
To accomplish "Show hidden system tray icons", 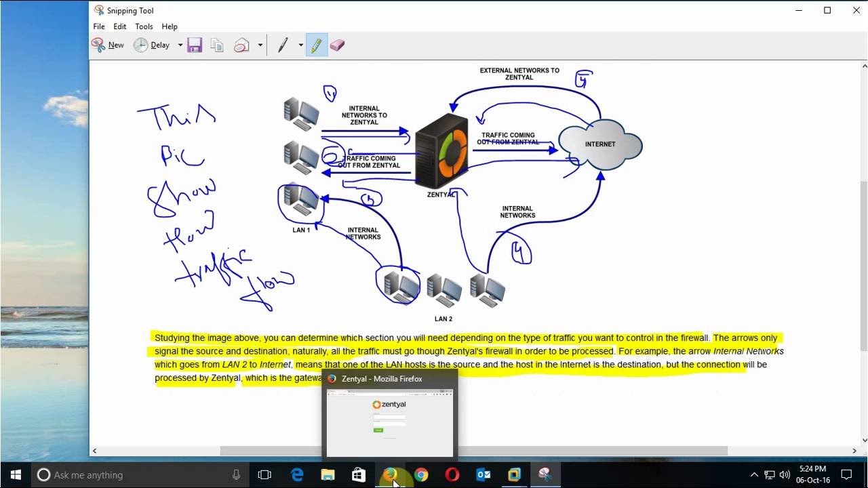I will coord(754,475).
